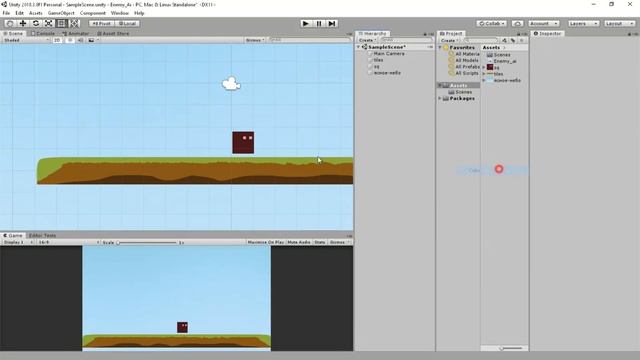Click search by type icon in Project
640x360 pixels.
tap(504, 40)
